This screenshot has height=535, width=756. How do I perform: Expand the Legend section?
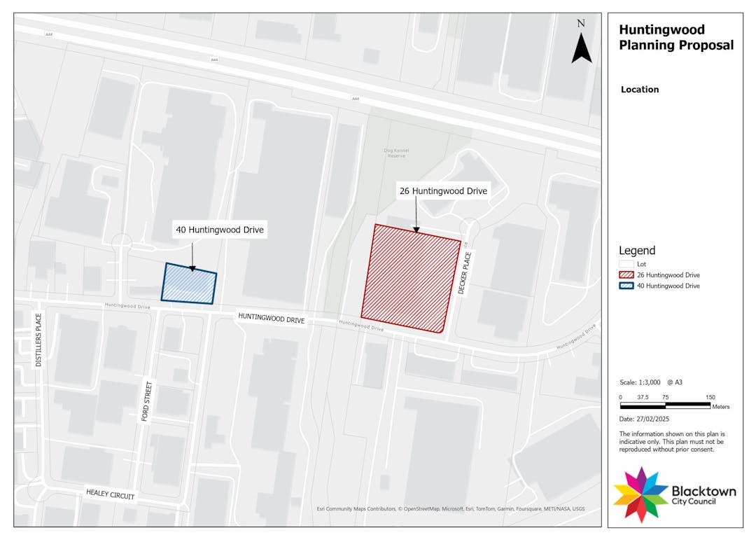636,250
